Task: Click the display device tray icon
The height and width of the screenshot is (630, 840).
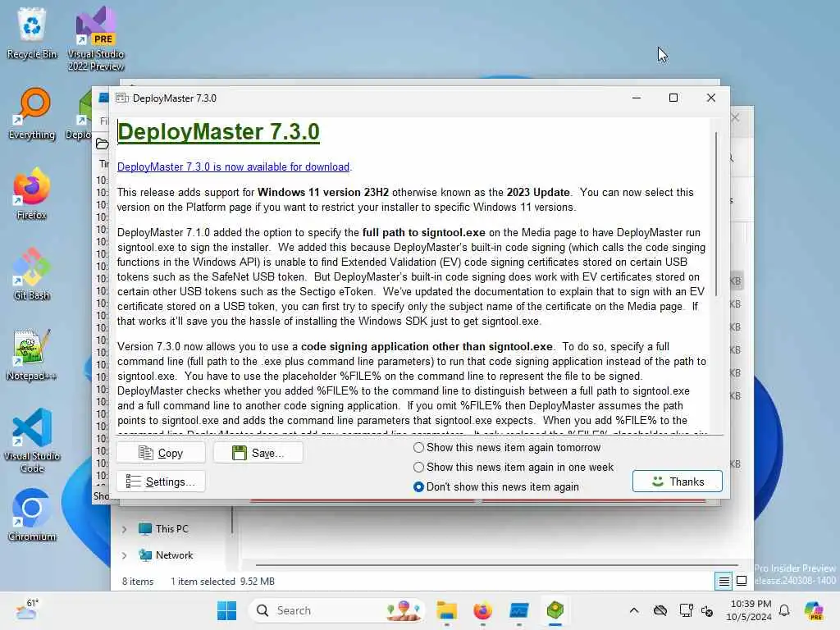Action: [x=685, y=610]
